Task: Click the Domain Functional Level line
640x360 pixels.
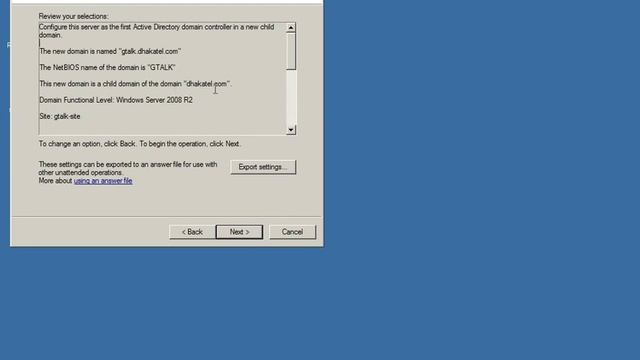Action: [x=116, y=100]
